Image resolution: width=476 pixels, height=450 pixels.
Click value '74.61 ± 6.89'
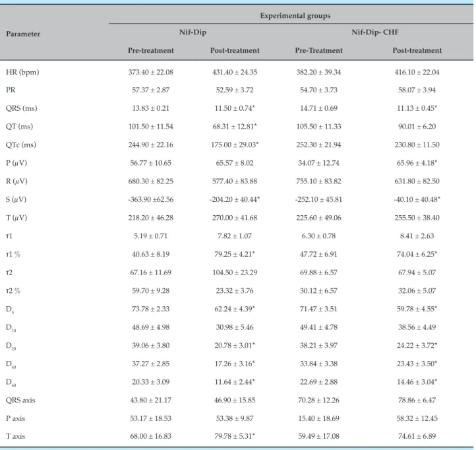(417, 436)
